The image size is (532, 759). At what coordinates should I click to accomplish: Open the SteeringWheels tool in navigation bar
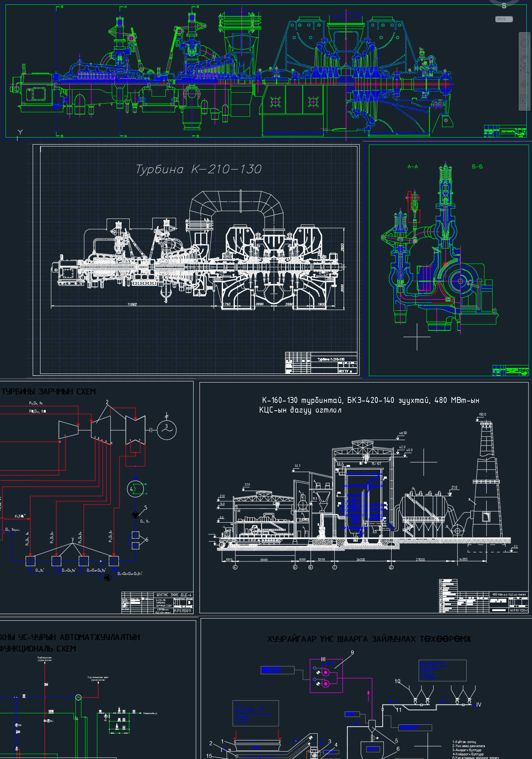pyautogui.click(x=524, y=43)
